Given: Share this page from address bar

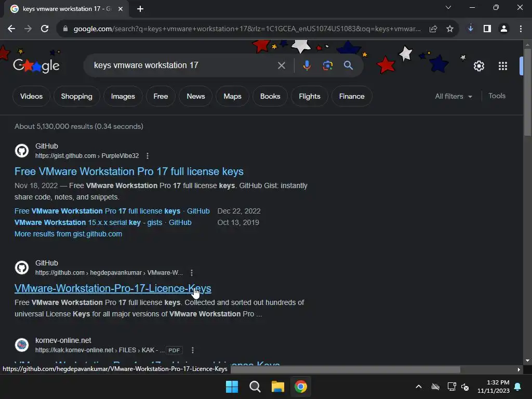Looking at the screenshot, I should tap(433, 29).
